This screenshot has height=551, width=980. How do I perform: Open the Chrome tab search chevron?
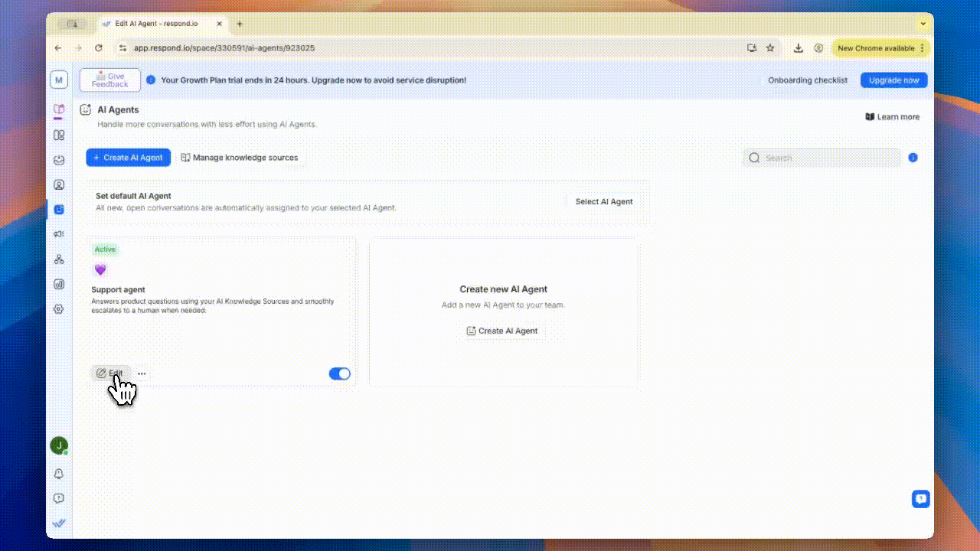923,24
